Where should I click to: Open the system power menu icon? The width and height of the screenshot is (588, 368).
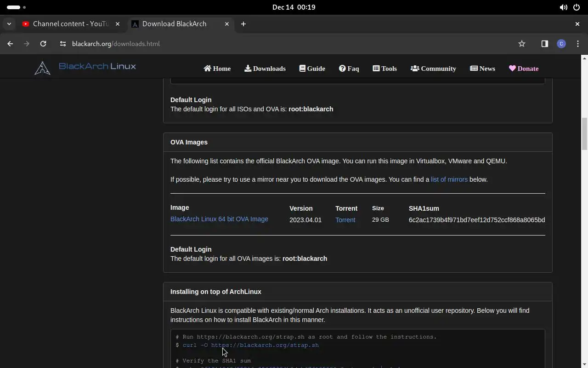coord(577,7)
